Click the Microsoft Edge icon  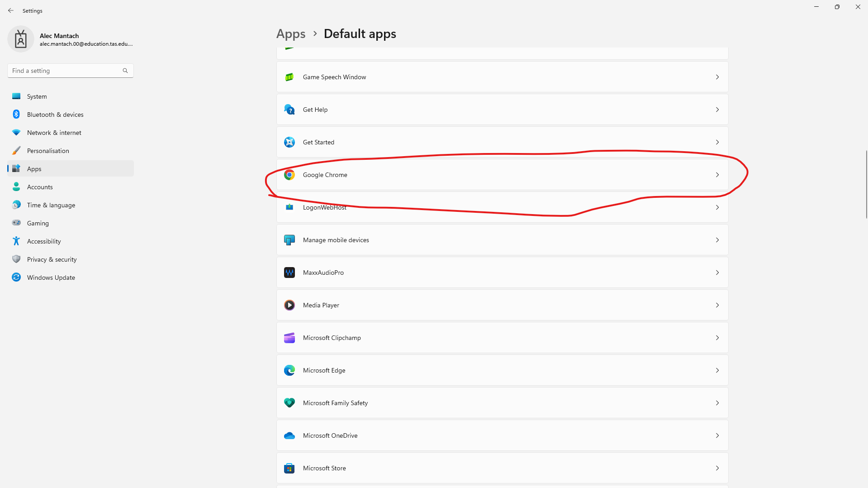[289, 370]
